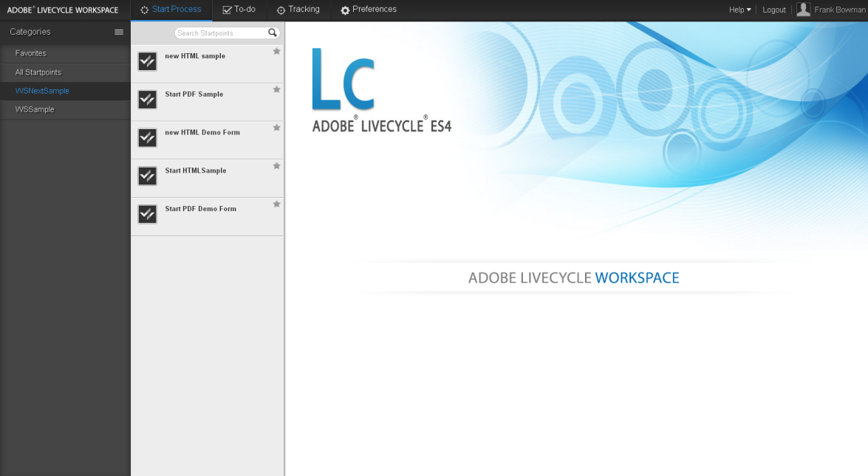
Task: Click the "new HTML Demo Form" startpoint title
Action: tap(202, 132)
